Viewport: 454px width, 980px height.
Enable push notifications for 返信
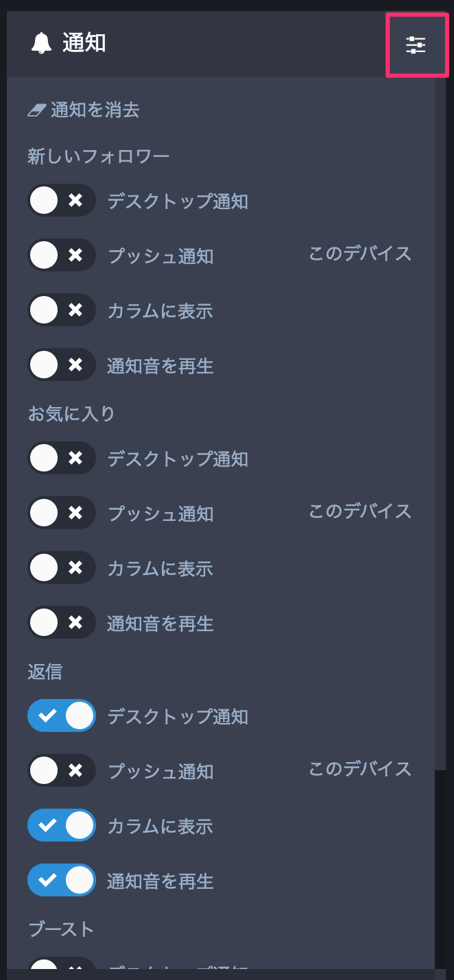coord(62,770)
